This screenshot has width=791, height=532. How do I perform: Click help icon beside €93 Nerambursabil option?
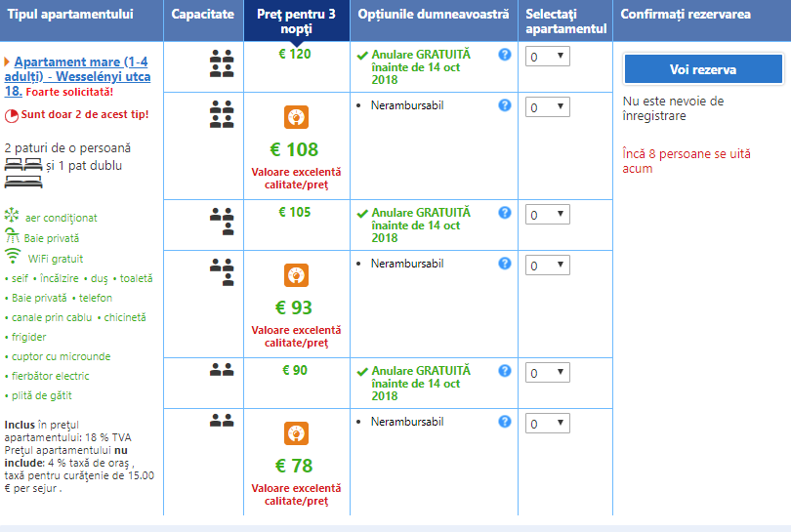(x=505, y=264)
